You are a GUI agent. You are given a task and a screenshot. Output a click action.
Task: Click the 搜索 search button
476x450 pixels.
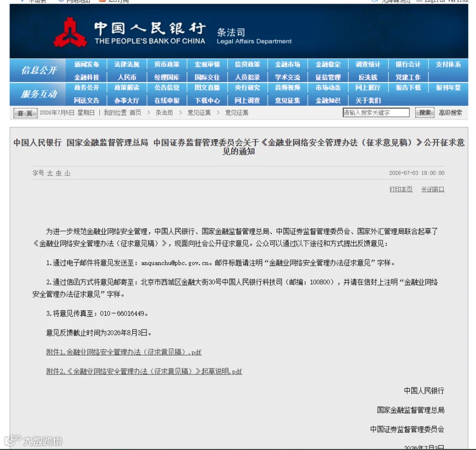point(425,113)
